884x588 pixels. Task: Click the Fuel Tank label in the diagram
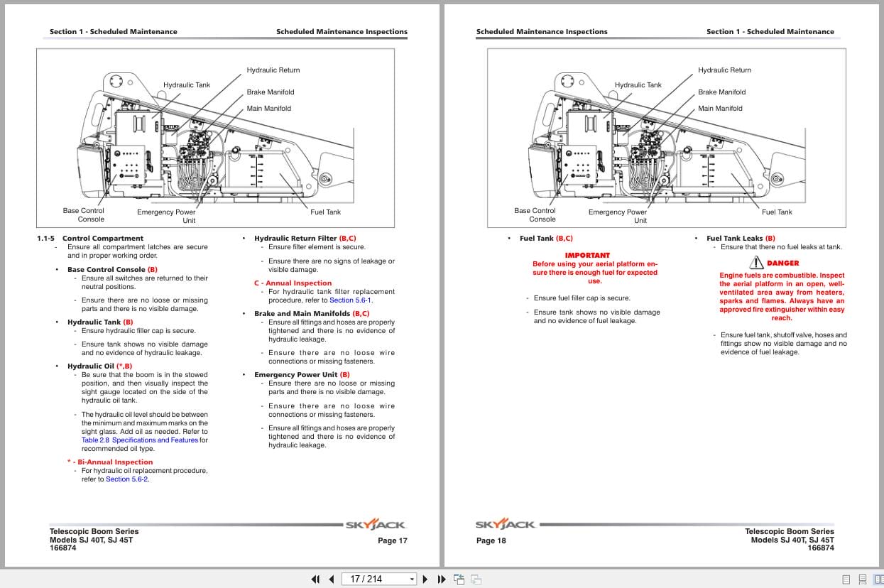(x=325, y=212)
